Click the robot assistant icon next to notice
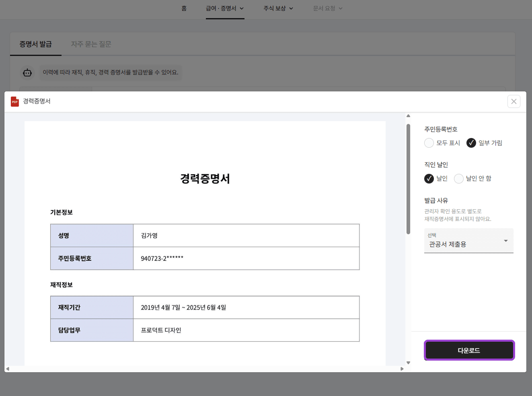The height and width of the screenshot is (396, 532). tap(27, 72)
